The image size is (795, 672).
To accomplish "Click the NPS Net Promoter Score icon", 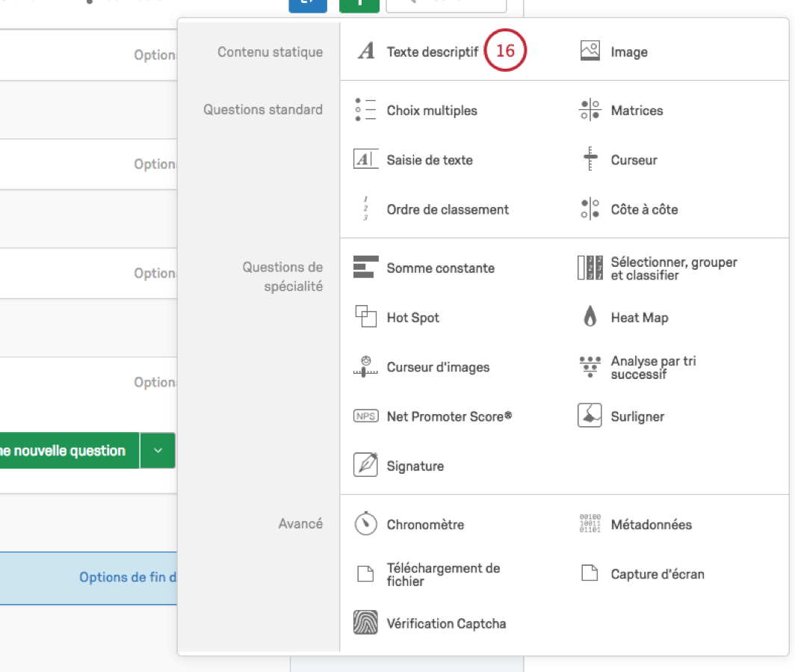I will click(x=365, y=416).
